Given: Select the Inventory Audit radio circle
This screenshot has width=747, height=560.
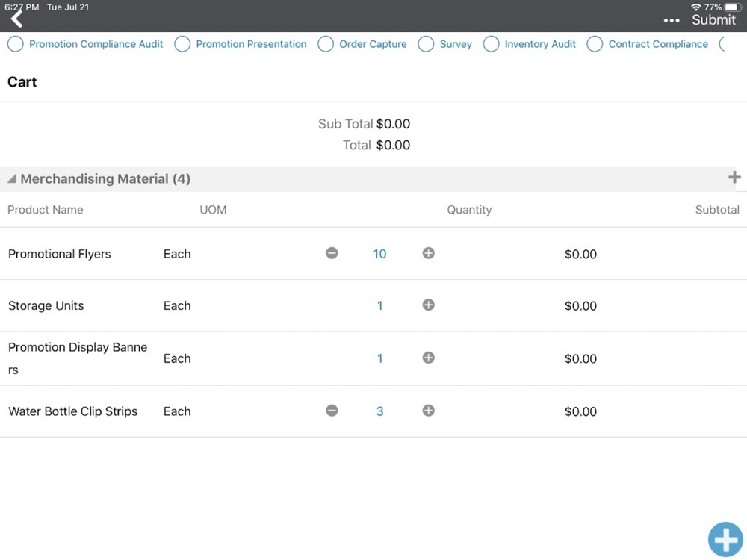Looking at the screenshot, I should (492, 44).
